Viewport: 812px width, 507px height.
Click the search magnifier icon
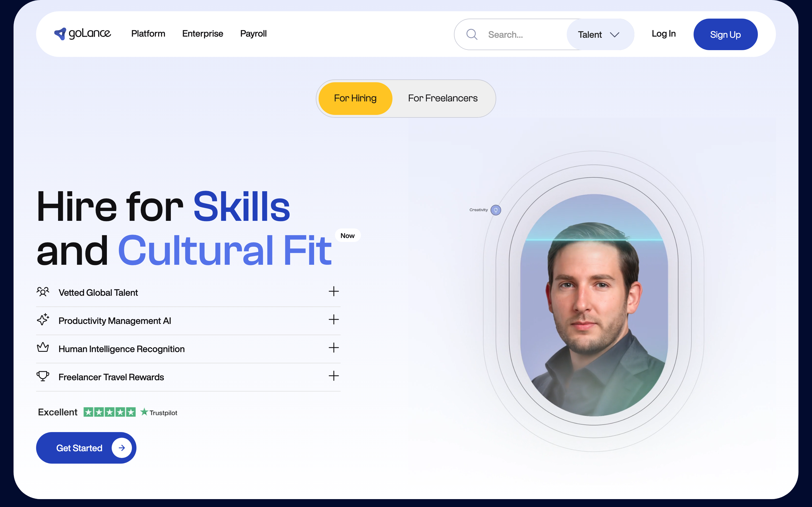472,34
